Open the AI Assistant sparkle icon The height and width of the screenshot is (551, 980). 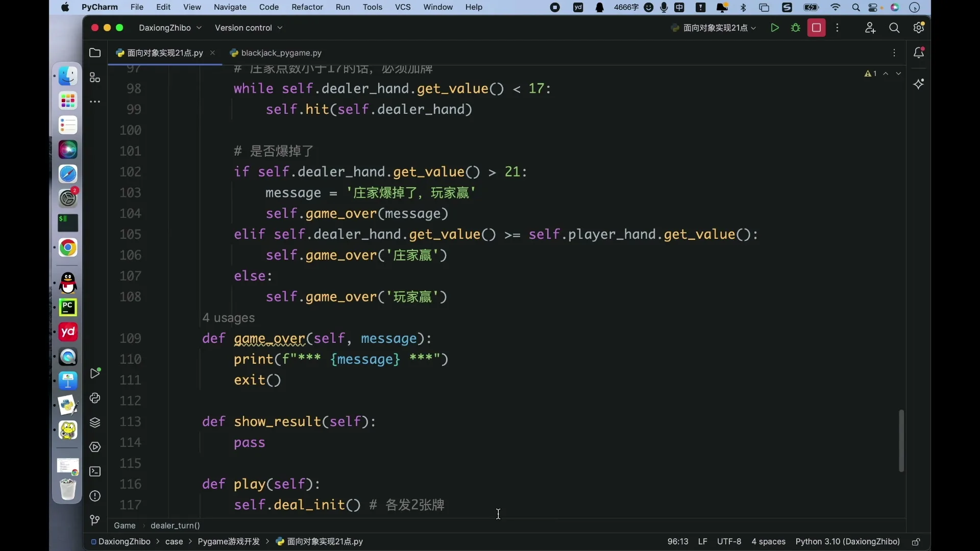tap(919, 84)
